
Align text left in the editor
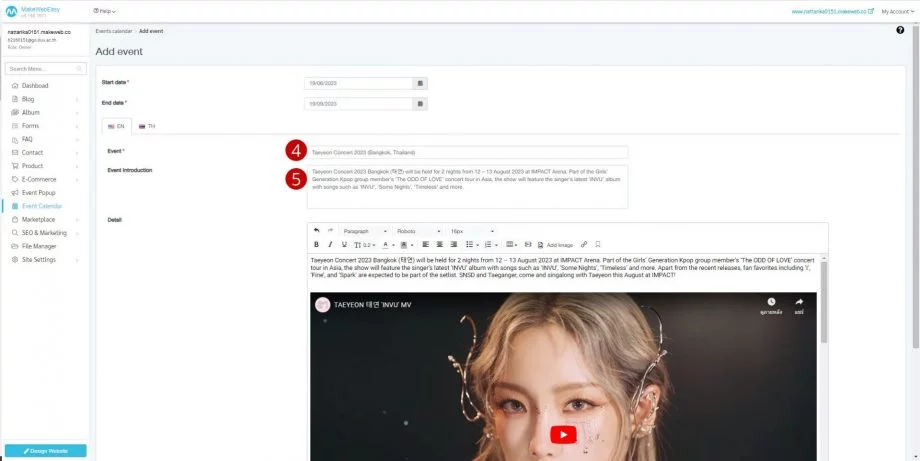click(x=425, y=245)
